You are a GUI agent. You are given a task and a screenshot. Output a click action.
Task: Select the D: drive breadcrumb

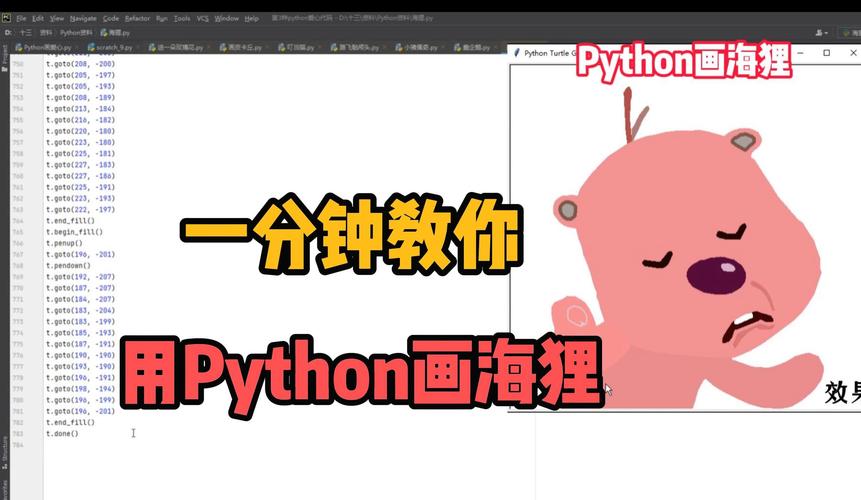pyautogui.click(x=8, y=33)
